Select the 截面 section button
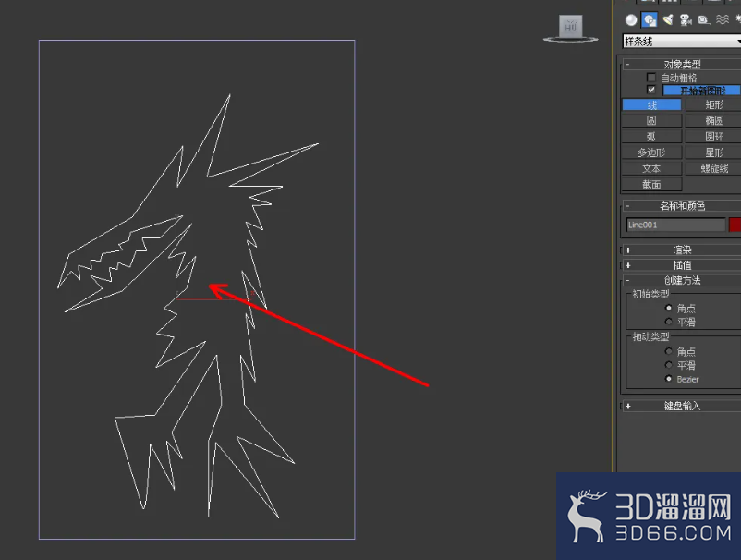741x560 pixels. click(x=651, y=184)
